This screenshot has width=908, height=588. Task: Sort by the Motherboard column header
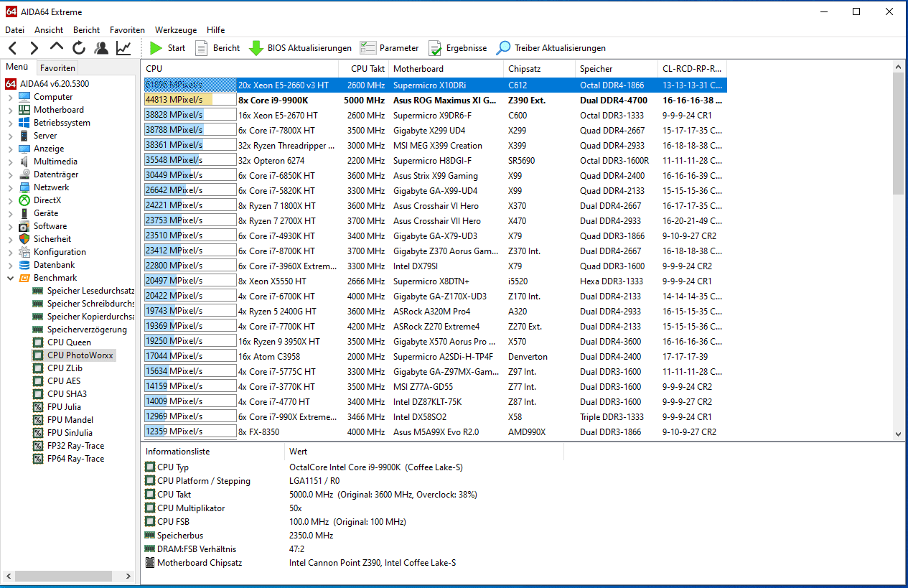446,68
